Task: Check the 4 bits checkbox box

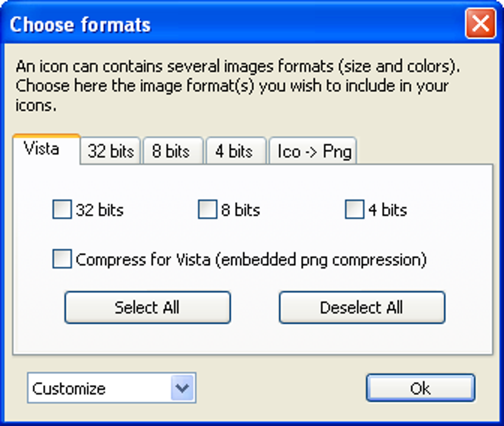Action: (x=354, y=210)
